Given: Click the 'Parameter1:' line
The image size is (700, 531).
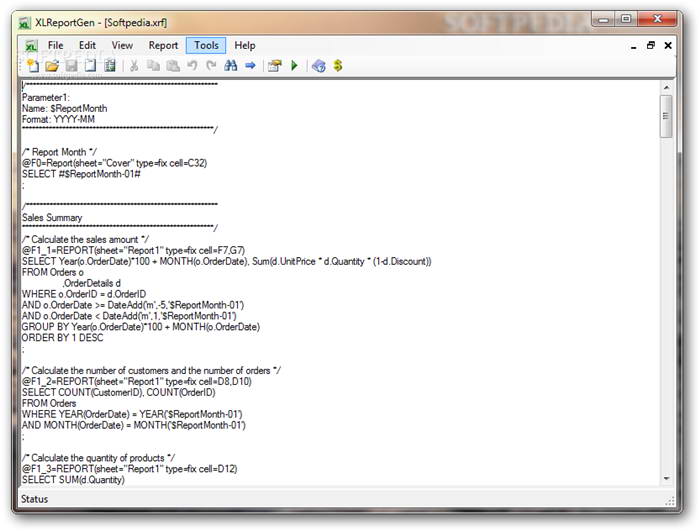Looking at the screenshot, I should 46,97.
